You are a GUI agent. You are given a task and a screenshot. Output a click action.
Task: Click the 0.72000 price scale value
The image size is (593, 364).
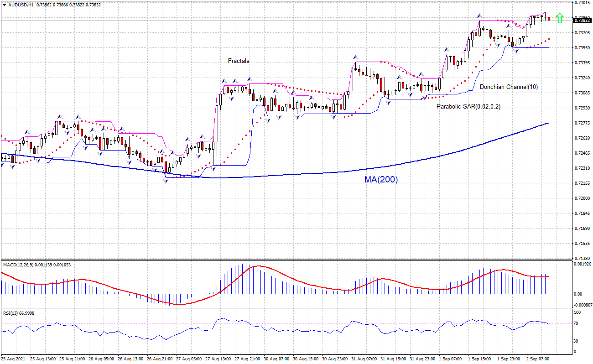pyautogui.click(x=582, y=198)
